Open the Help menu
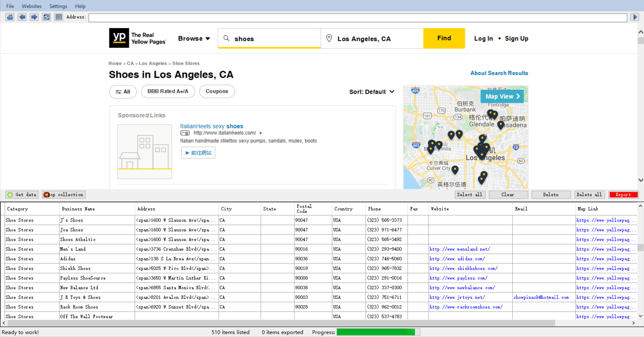 click(x=80, y=6)
